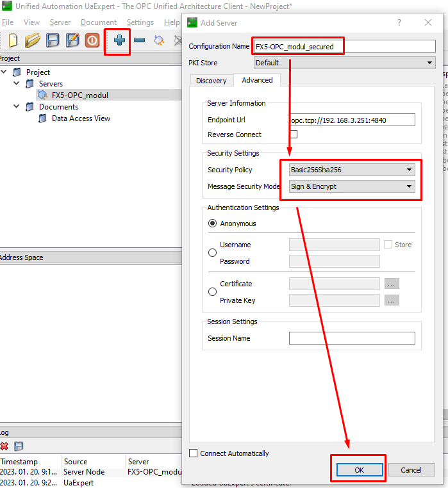Save project with the floppy disk icon
Screen dimensions: 448x488
53,40
